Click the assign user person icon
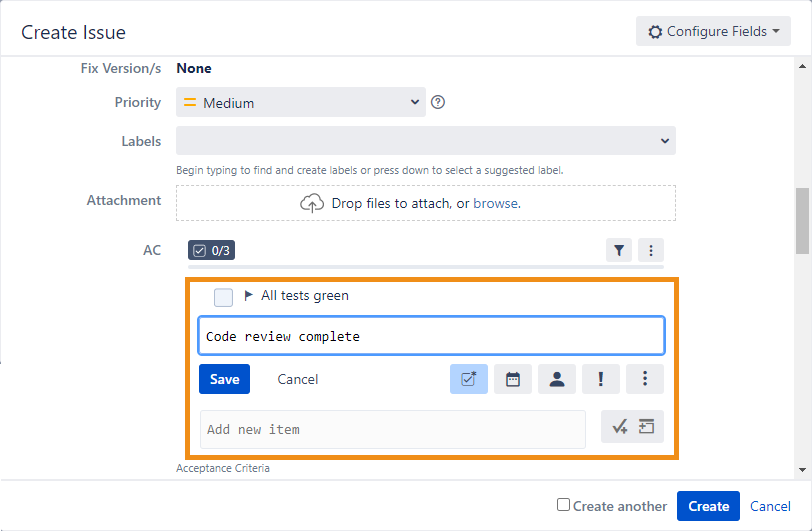812x531 pixels. pyautogui.click(x=557, y=379)
